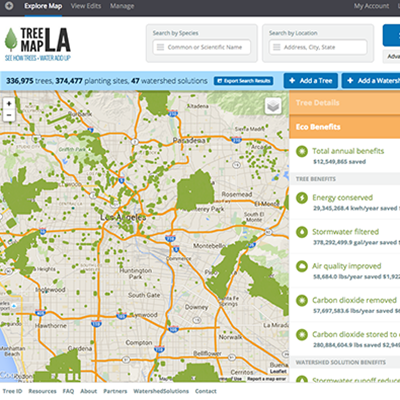Click the Tree Map LA logo
This screenshot has width=400, height=400.
38,44
